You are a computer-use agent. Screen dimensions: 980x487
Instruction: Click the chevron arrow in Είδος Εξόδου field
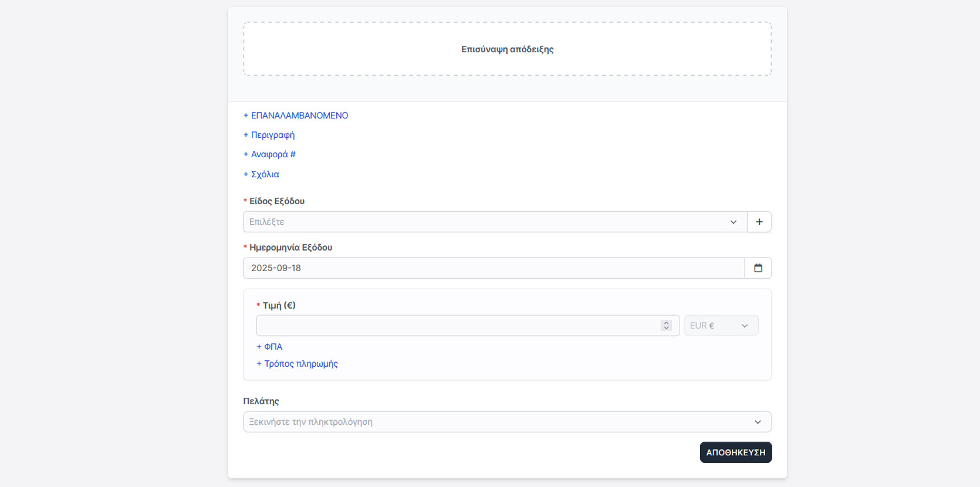click(x=733, y=222)
